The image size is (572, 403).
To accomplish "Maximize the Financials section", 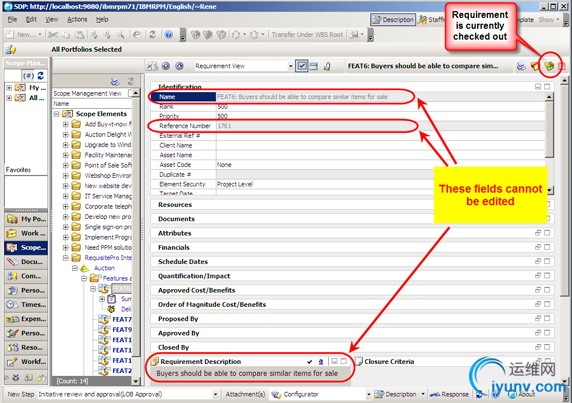I will pyautogui.click(x=547, y=247).
